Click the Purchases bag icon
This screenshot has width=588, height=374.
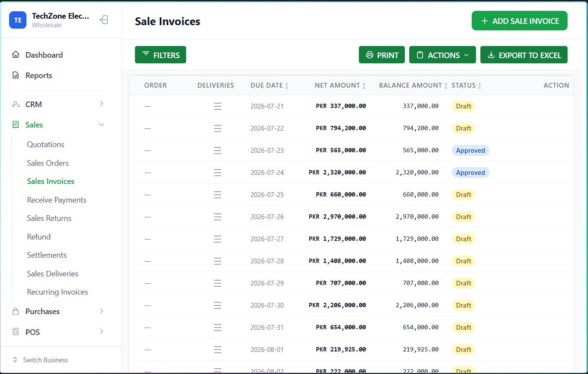(x=16, y=311)
